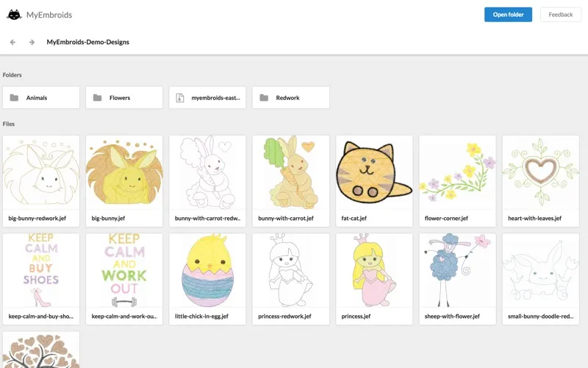Select the heart tree design thumbnail

41,350
